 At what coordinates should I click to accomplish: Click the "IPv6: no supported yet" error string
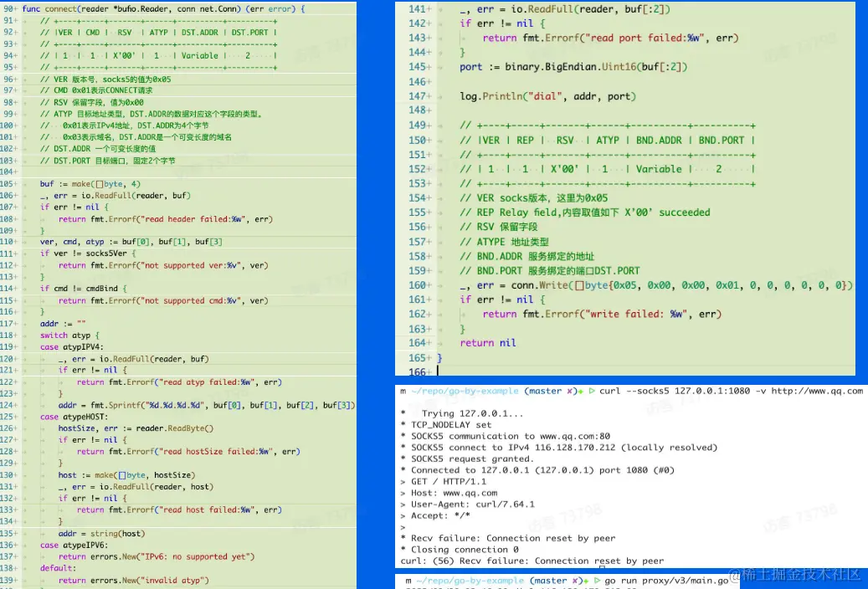pos(197,556)
